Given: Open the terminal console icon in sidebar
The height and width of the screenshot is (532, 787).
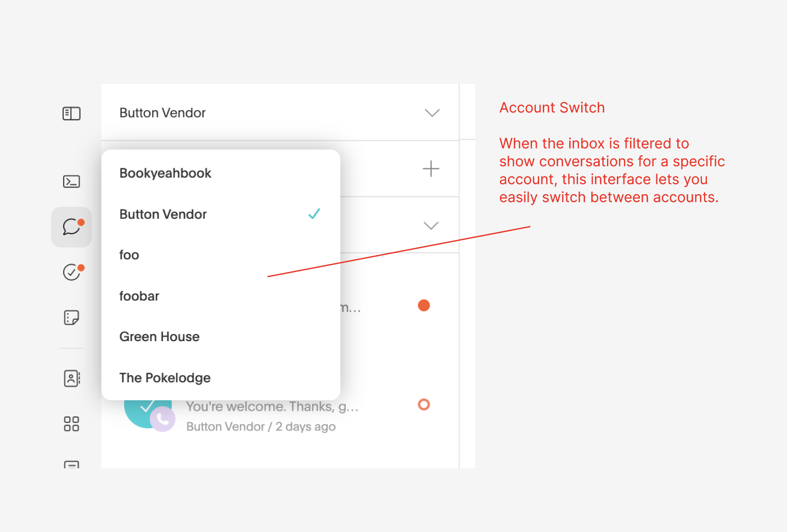Looking at the screenshot, I should click(71, 182).
